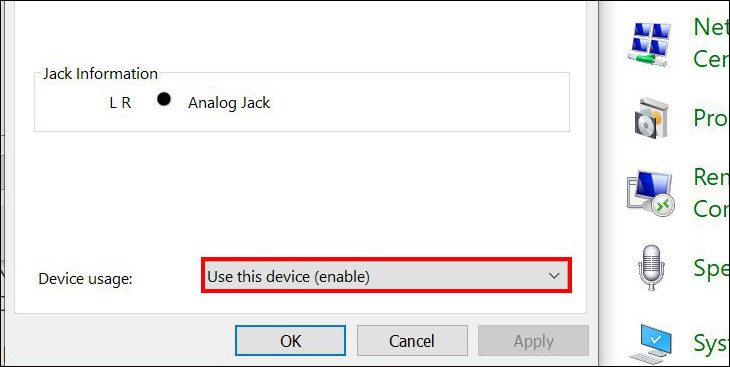Image resolution: width=730 pixels, height=367 pixels.
Task: Click the greyed-out Apply button
Action: pos(534,340)
